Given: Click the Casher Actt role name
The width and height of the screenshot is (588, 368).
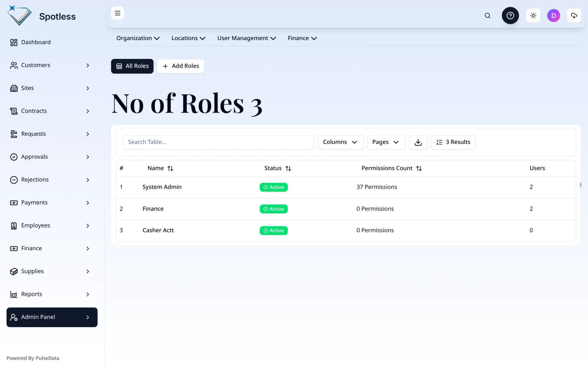Looking at the screenshot, I should (x=158, y=230).
